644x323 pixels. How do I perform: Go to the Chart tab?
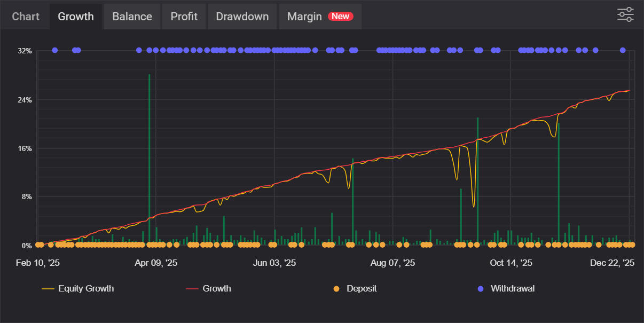(26, 17)
